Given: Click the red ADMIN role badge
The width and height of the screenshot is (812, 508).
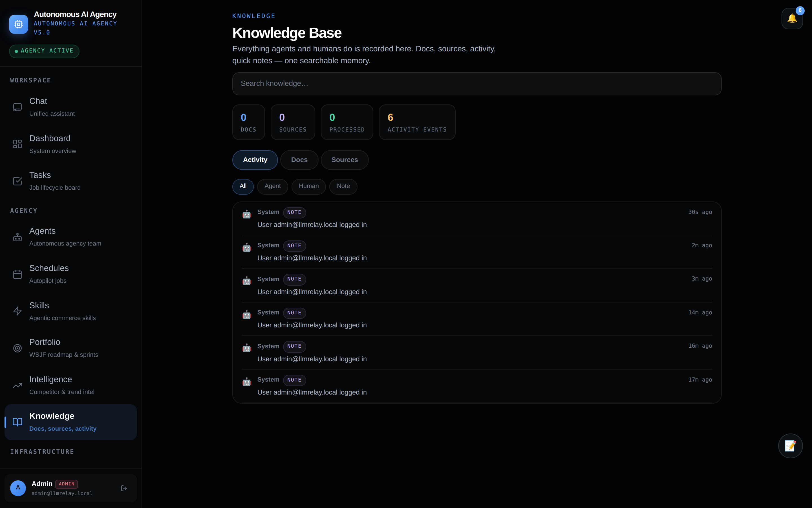Looking at the screenshot, I should point(67,484).
